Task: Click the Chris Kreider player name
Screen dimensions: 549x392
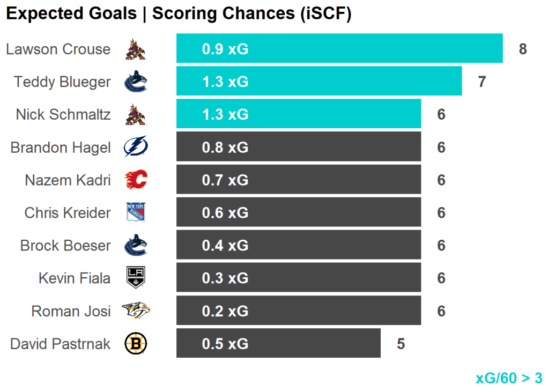Action: (68, 213)
